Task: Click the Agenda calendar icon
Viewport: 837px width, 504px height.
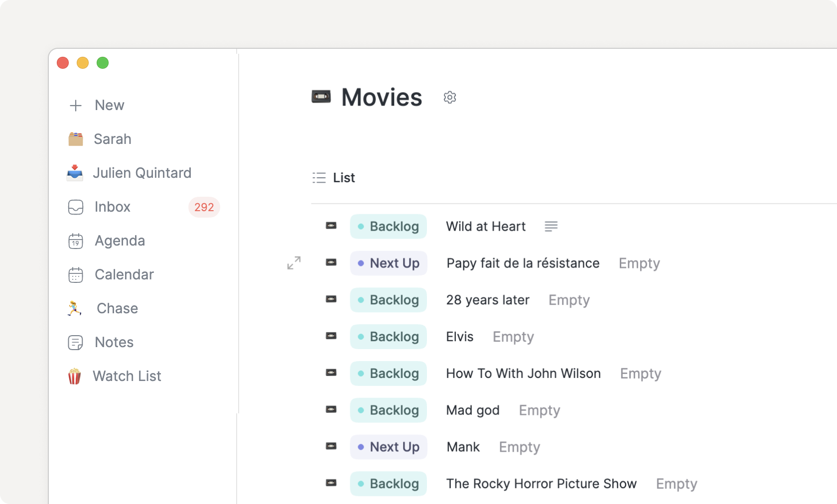Action: [76, 241]
